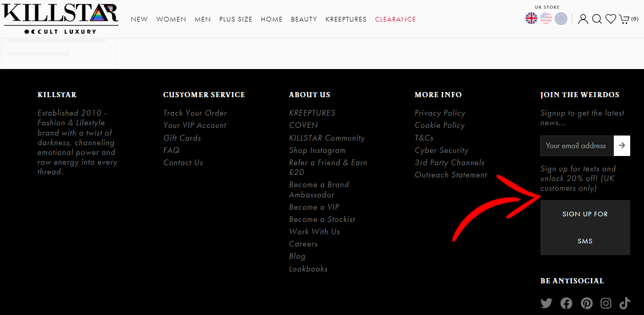Read the Privacy Policy link
Screen dimensions: 644x315
(440, 113)
